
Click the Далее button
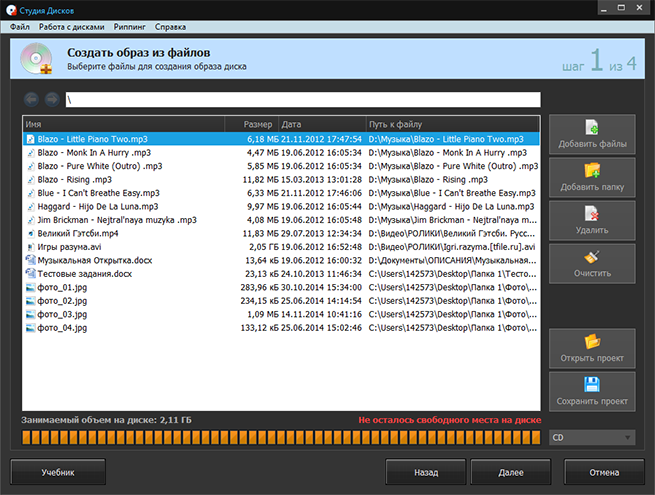click(x=511, y=471)
